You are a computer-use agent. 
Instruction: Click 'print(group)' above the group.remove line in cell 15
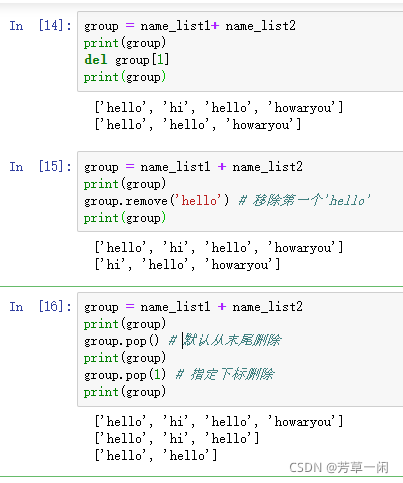point(125,184)
